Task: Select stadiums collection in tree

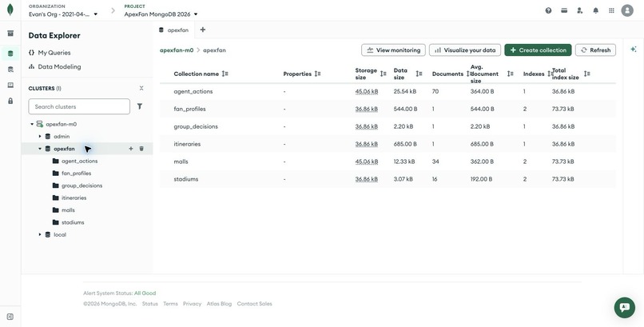Action: tap(73, 222)
